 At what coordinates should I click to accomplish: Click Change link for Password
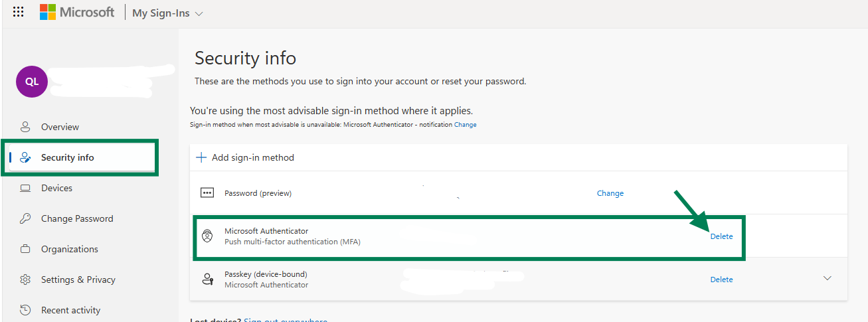(x=610, y=193)
